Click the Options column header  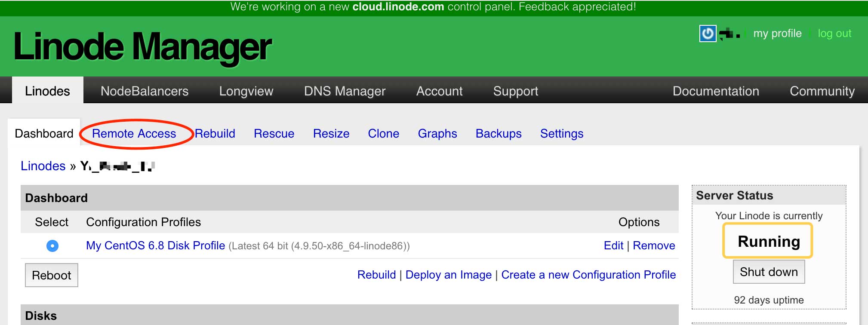(x=639, y=222)
